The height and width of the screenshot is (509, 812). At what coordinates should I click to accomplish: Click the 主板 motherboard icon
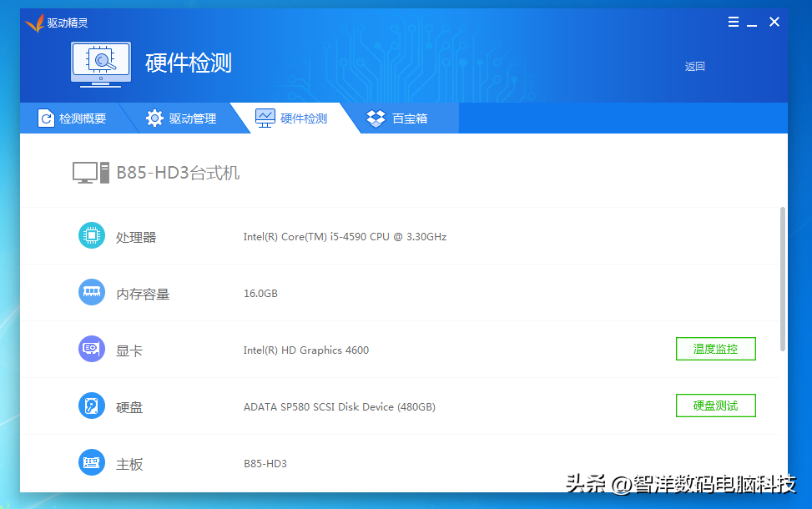tap(92, 462)
